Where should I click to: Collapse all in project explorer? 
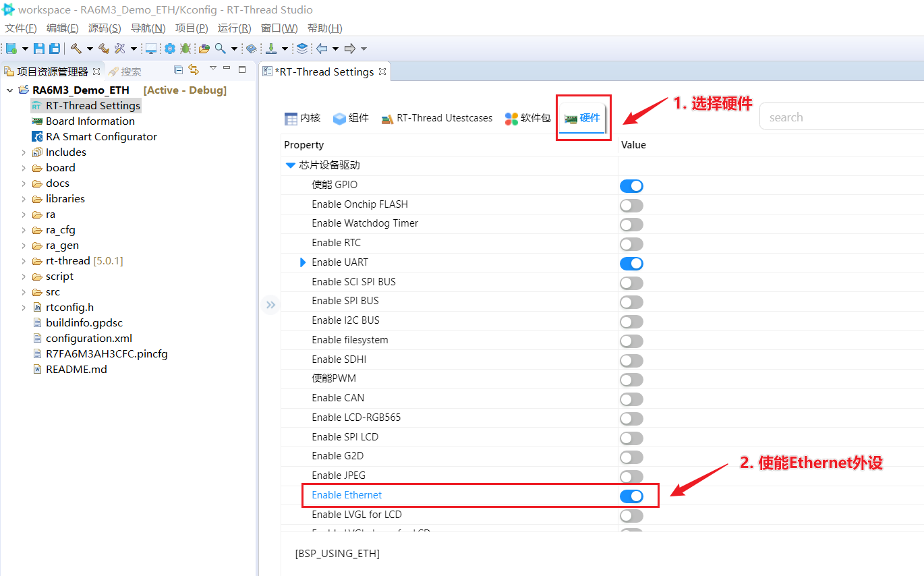coord(178,69)
